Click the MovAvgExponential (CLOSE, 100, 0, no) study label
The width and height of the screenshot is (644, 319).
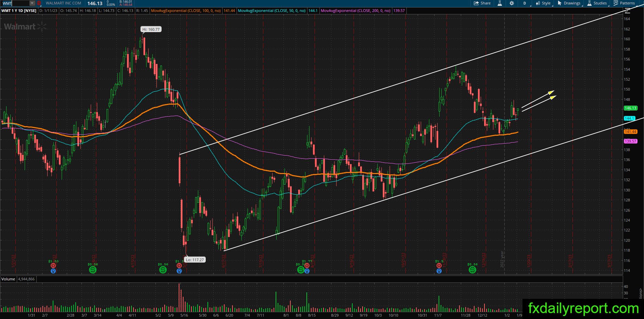(x=186, y=11)
